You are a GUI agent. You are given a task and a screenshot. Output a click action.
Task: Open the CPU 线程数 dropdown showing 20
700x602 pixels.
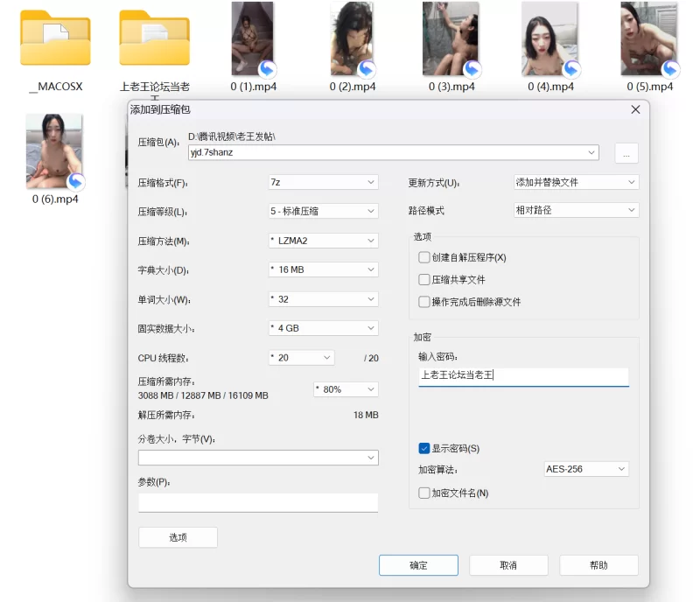[x=301, y=358]
